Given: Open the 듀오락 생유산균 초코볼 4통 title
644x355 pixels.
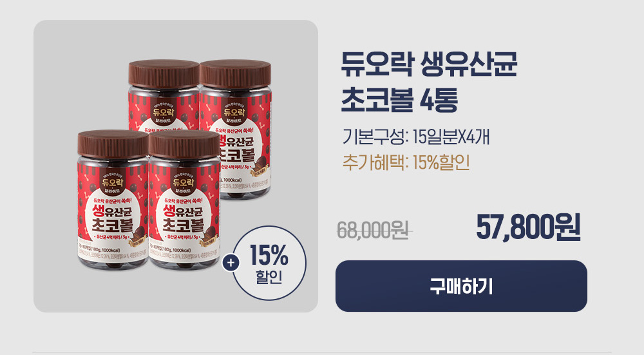Looking at the screenshot, I should click(429, 82).
